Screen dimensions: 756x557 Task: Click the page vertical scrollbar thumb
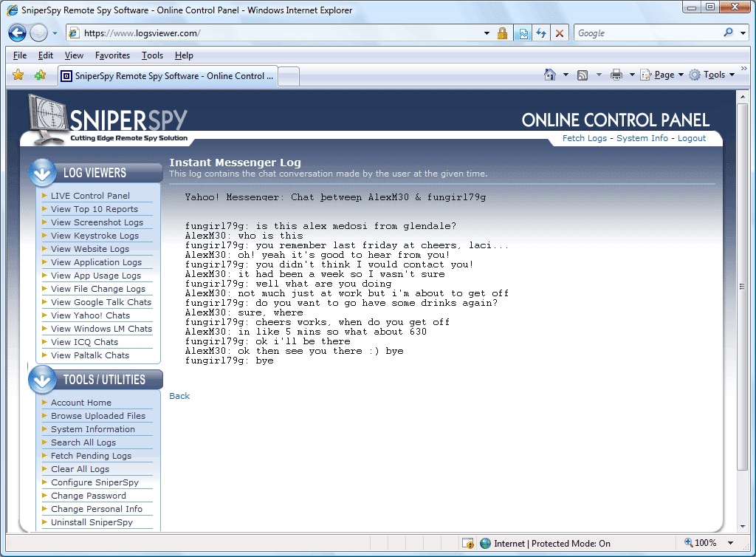click(743, 287)
